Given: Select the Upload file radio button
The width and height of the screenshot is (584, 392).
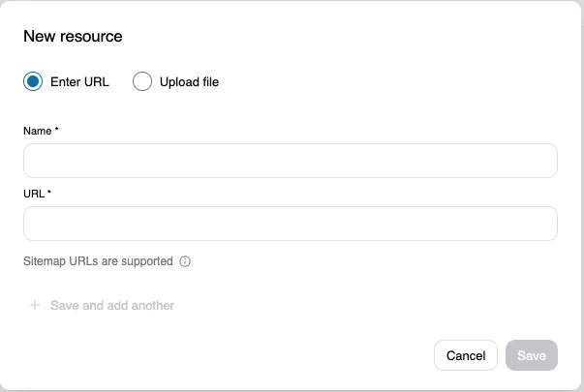Looking at the screenshot, I should [x=142, y=82].
